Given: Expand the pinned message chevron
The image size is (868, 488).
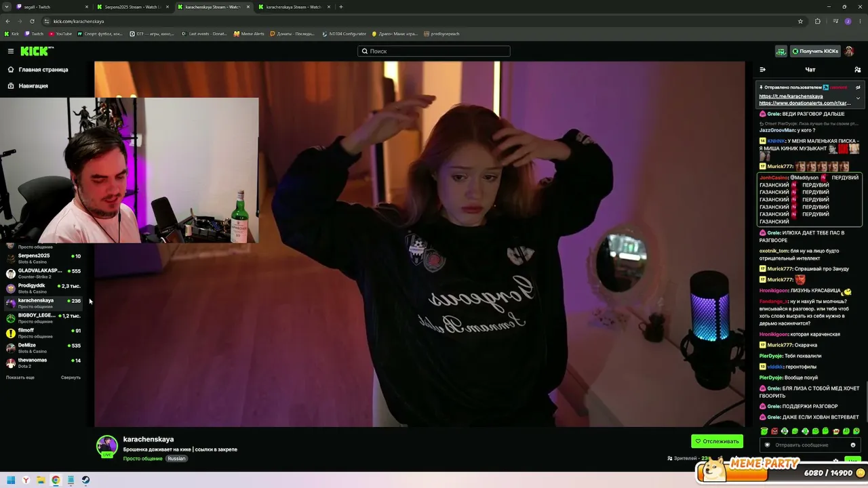Looking at the screenshot, I should coord(858,98).
